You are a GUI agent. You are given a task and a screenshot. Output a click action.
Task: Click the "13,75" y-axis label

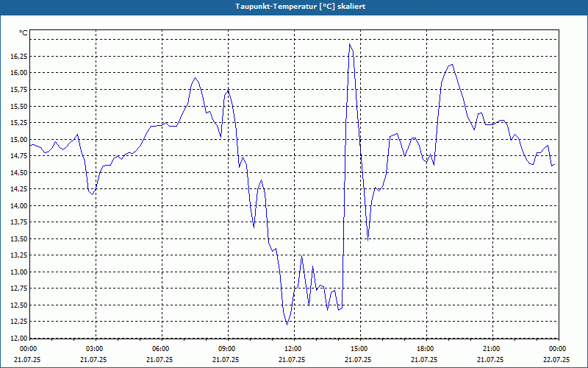(18, 222)
